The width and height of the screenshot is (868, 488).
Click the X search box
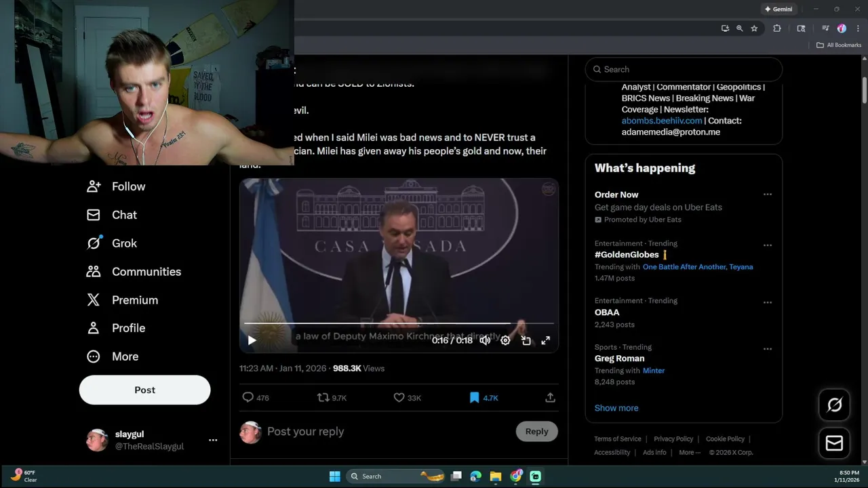pos(684,69)
